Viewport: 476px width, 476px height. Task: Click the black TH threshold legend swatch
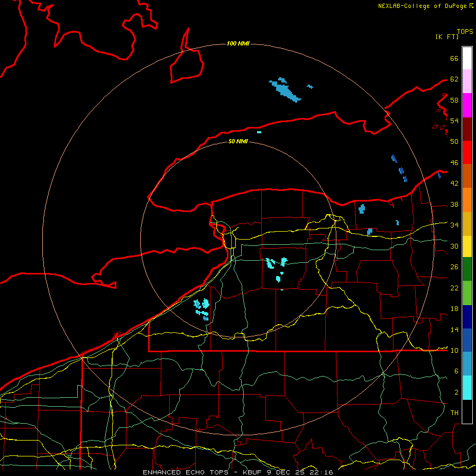[467, 411]
